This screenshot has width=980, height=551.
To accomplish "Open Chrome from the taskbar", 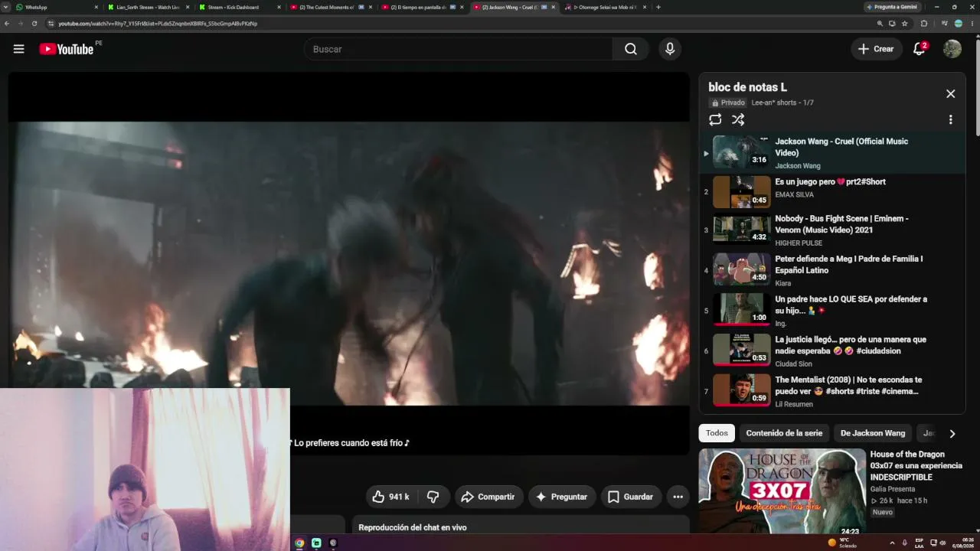I will tap(299, 543).
